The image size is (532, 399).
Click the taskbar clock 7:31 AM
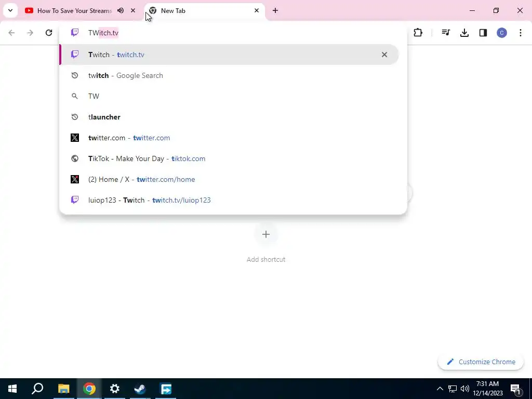(487, 389)
